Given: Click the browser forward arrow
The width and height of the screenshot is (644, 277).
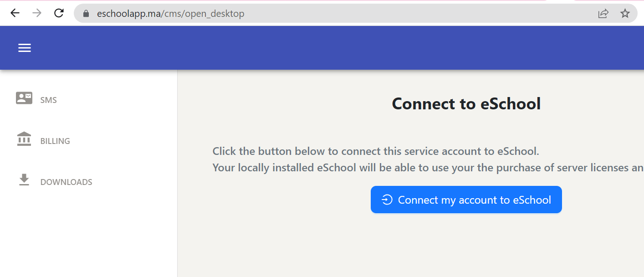Looking at the screenshot, I should (x=37, y=13).
